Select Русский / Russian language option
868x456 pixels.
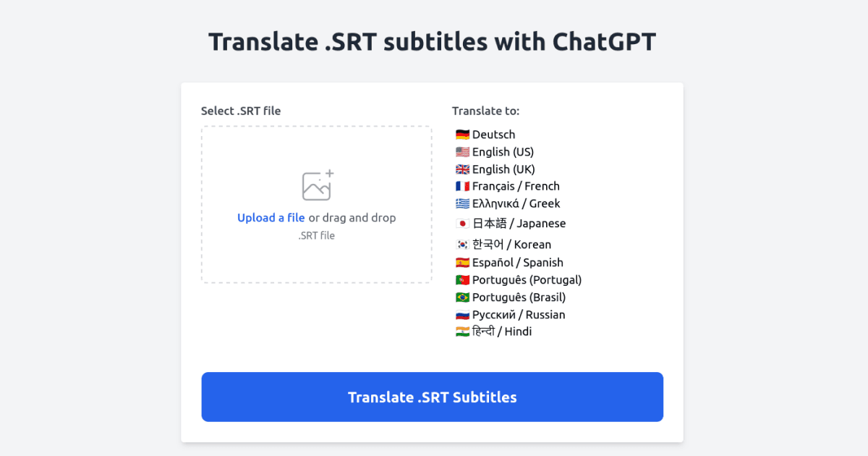(511, 315)
